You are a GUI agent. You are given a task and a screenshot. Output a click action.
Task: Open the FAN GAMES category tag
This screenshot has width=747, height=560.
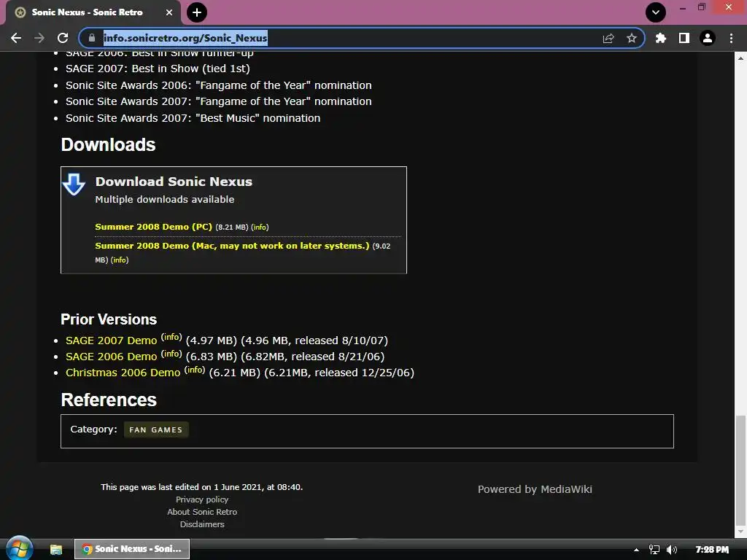(156, 429)
